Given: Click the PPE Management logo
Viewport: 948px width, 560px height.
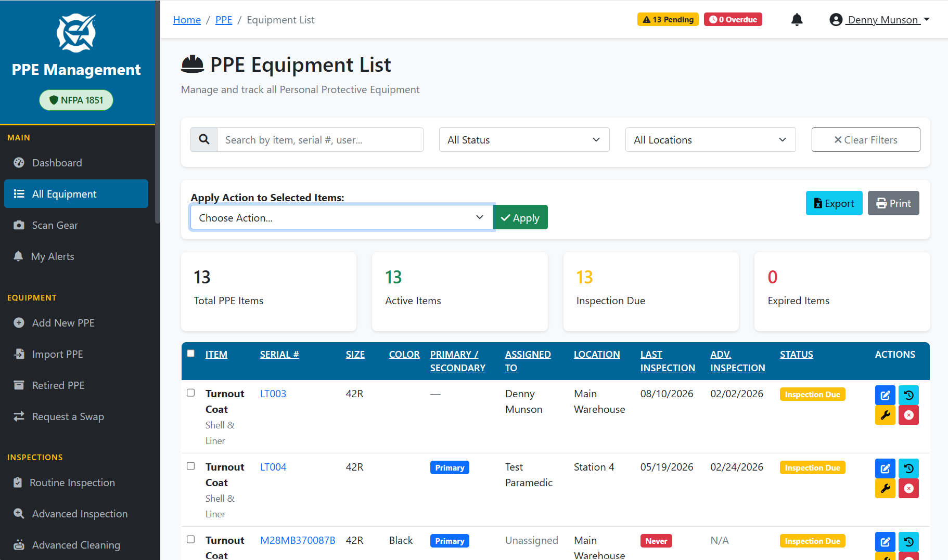Looking at the screenshot, I should [76, 33].
